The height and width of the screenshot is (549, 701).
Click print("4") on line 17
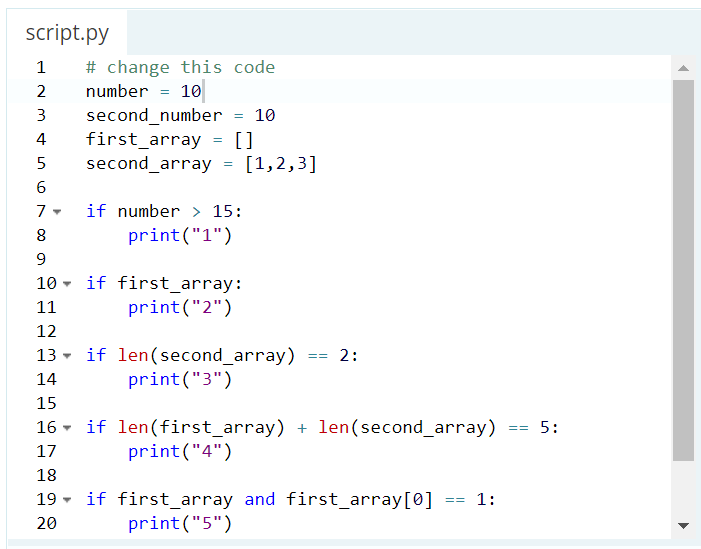[x=180, y=452]
